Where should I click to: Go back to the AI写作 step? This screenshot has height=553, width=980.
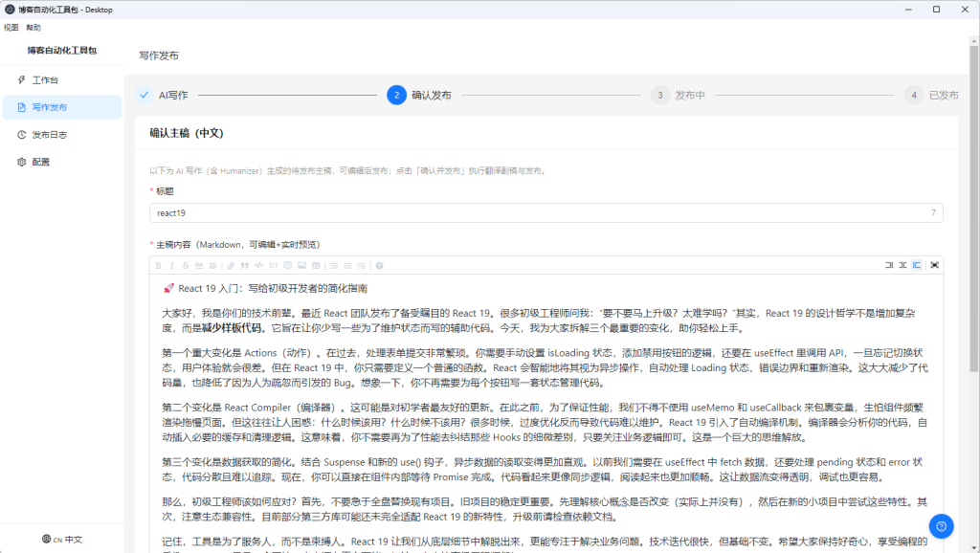coord(162,95)
